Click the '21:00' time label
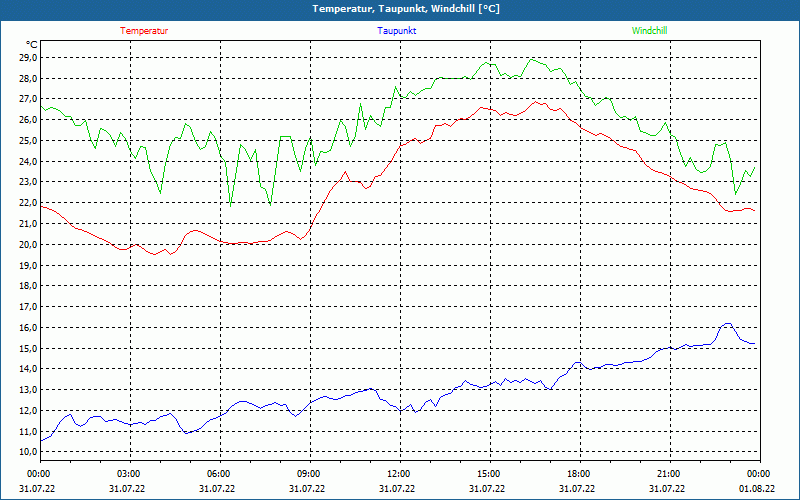 (669, 474)
